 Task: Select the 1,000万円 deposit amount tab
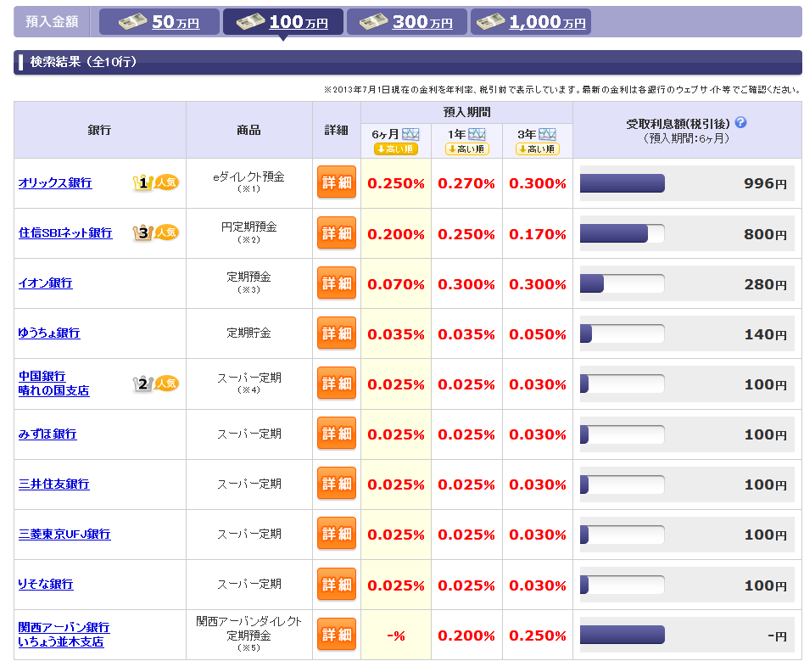click(531, 21)
